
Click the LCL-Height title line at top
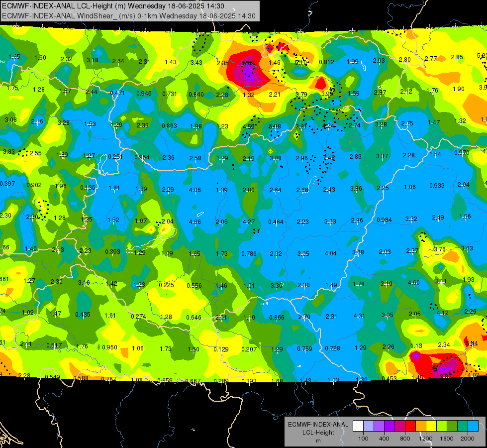coord(113,6)
